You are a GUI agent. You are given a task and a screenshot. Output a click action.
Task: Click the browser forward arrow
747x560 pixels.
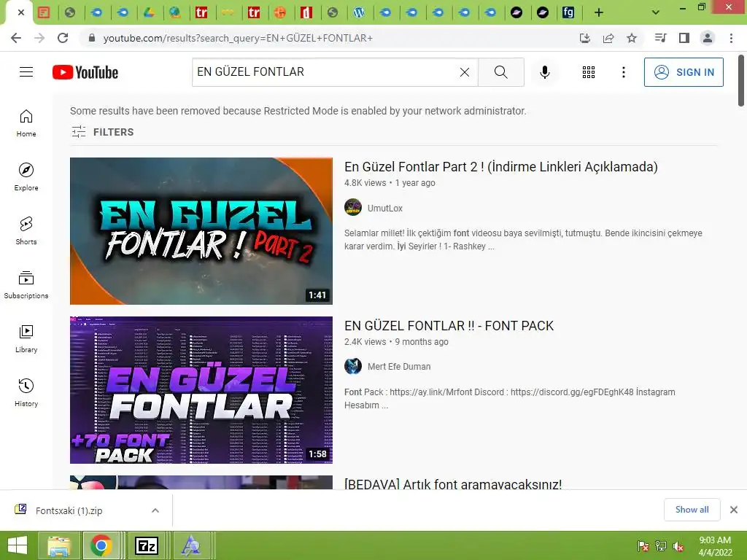[x=39, y=38]
